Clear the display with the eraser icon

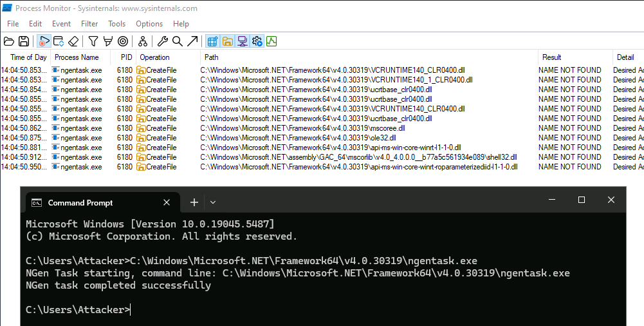73,41
